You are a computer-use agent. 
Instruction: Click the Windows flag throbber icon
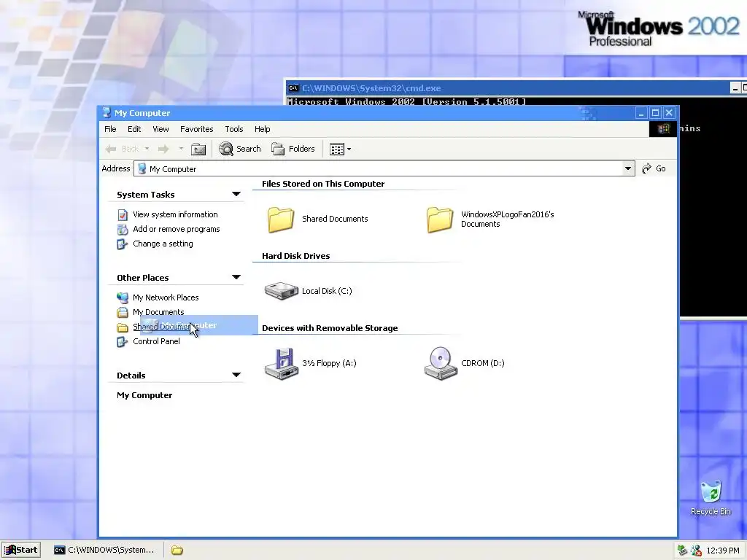(x=662, y=129)
